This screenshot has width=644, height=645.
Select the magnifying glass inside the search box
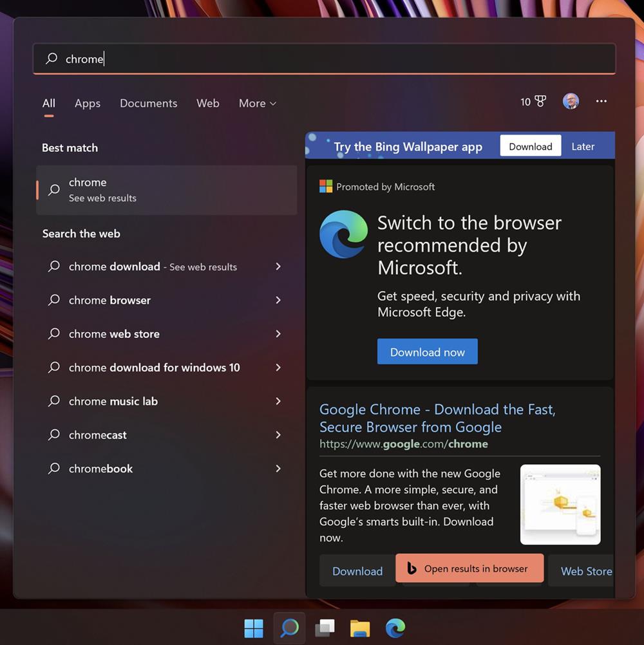(51, 59)
